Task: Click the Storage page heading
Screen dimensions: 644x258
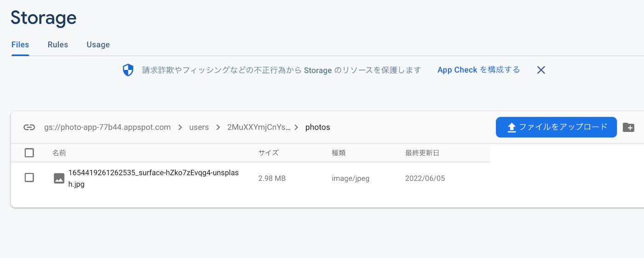Action: tap(44, 18)
